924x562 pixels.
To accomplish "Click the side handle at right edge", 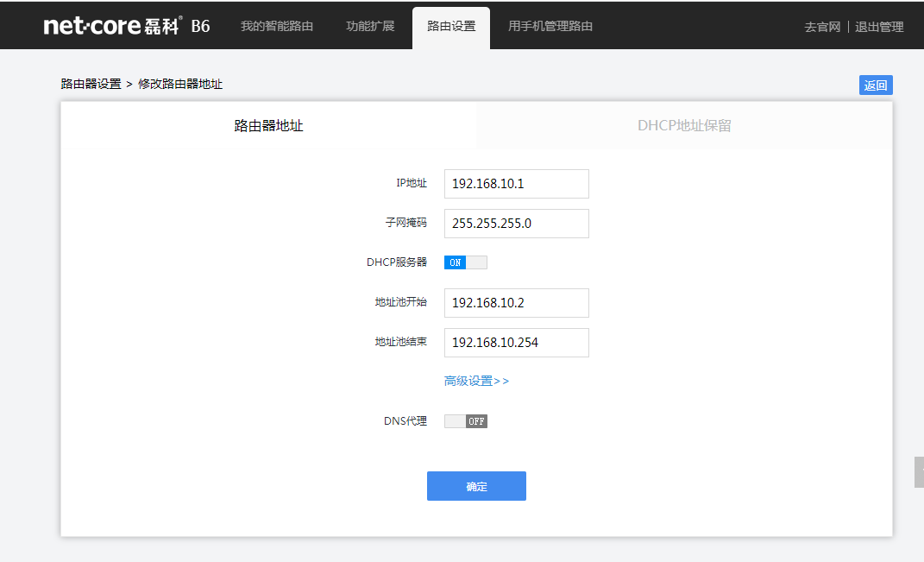I will click(x=920, y=471).
